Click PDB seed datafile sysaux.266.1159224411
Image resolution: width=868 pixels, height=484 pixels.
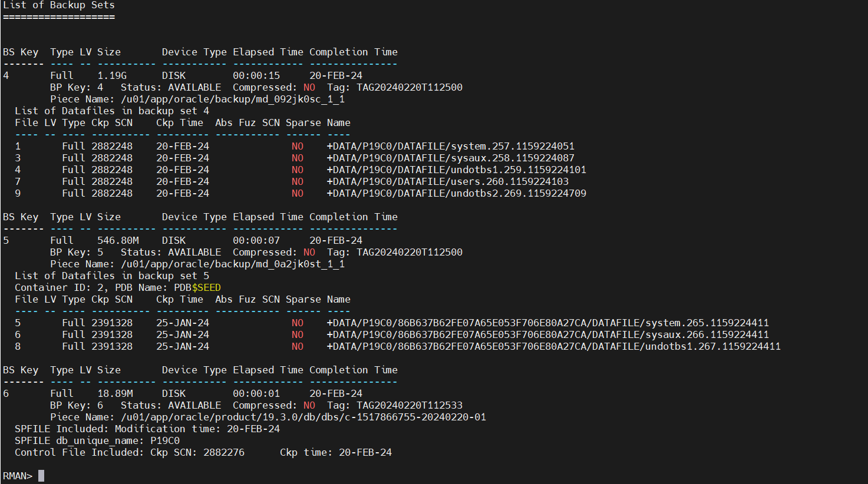pyautogui.click(x=548, y=334)
